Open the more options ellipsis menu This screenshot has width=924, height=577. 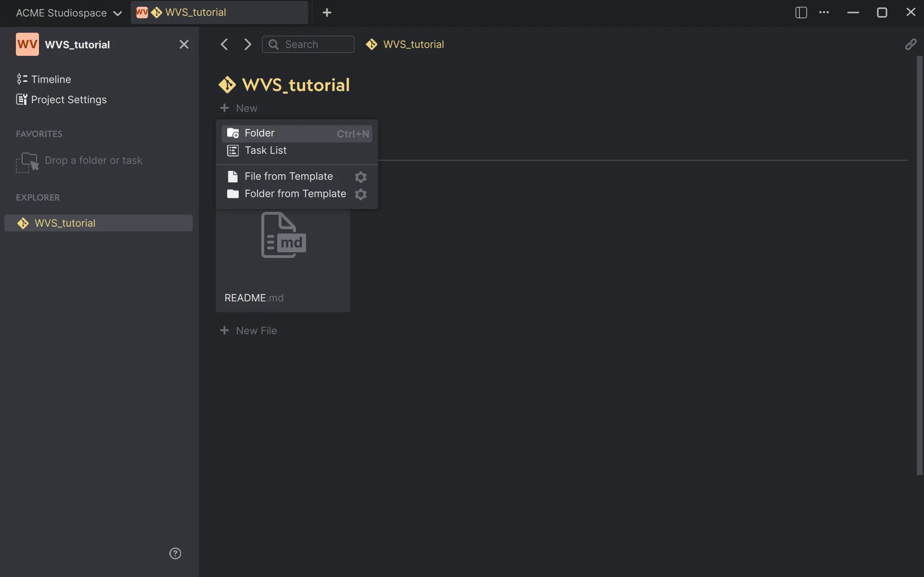click(825, 13)
